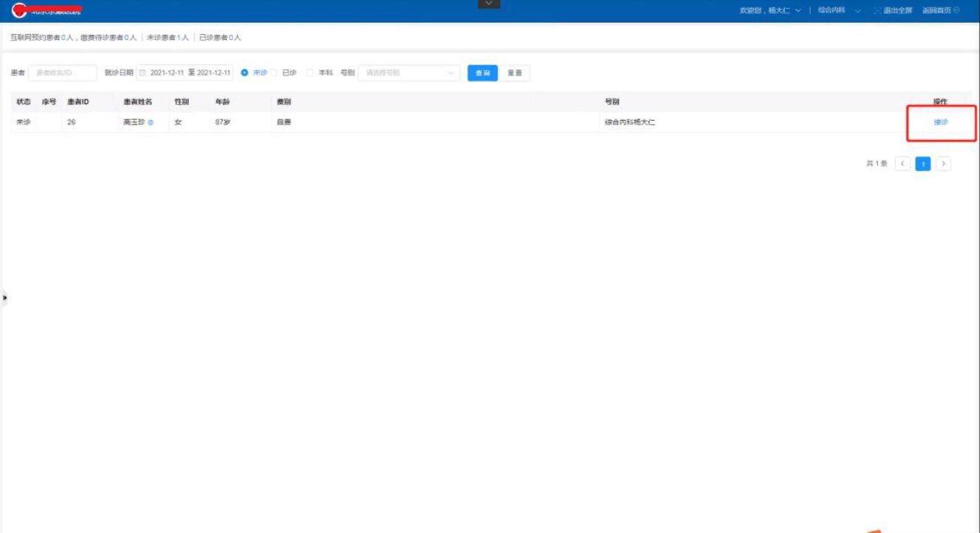
Task: Click the end date after 至
Action: [x=214, y=73]
